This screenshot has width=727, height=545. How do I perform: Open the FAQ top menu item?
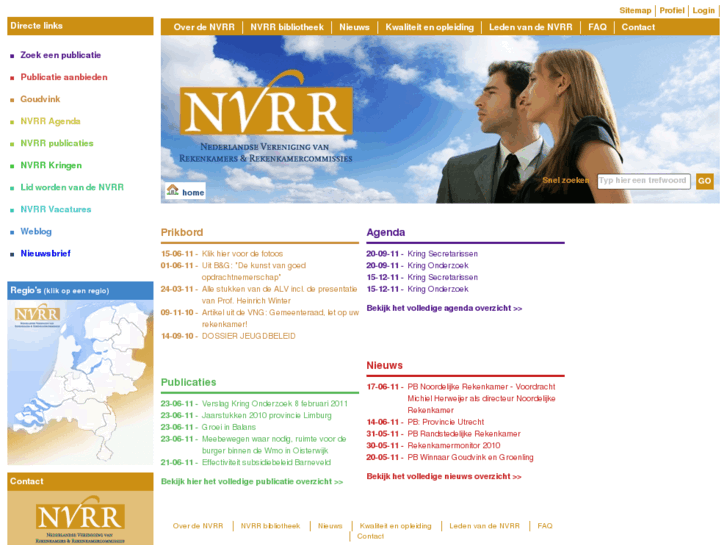(x=597, y=27)
